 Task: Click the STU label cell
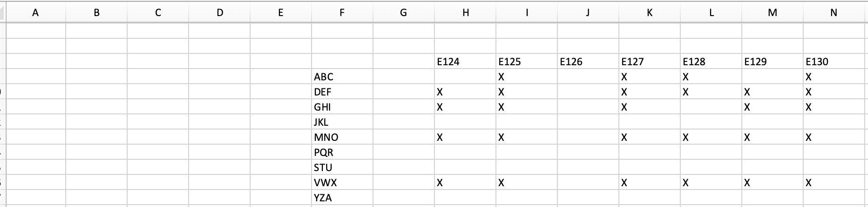(x=342, y=167)
